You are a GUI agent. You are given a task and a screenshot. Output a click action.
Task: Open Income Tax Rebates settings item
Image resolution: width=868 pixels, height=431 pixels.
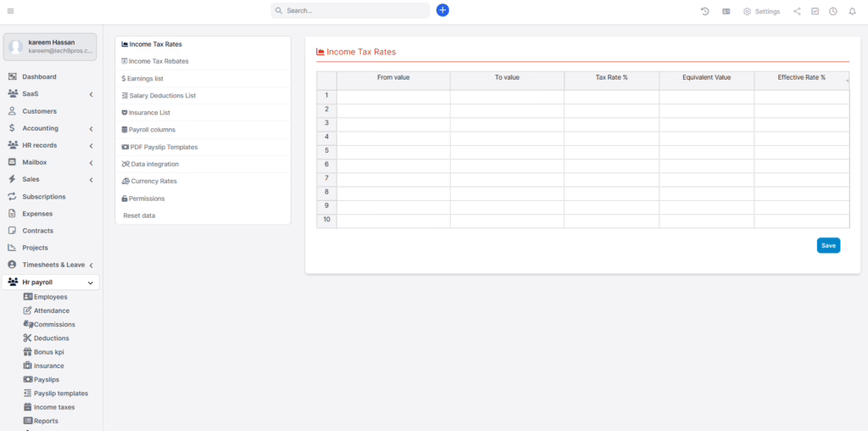click(158, 61)
